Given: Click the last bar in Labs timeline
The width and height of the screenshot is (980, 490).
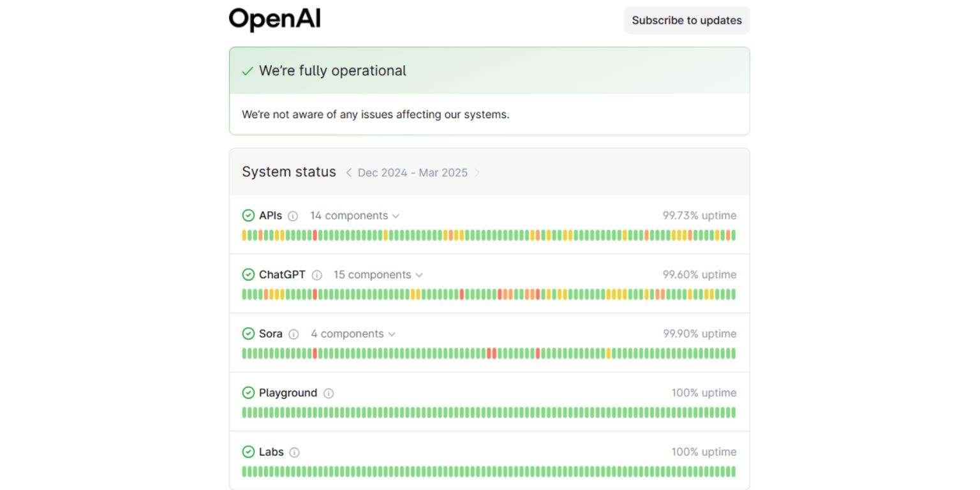Looking at the screenshot, I should [733, 471].
